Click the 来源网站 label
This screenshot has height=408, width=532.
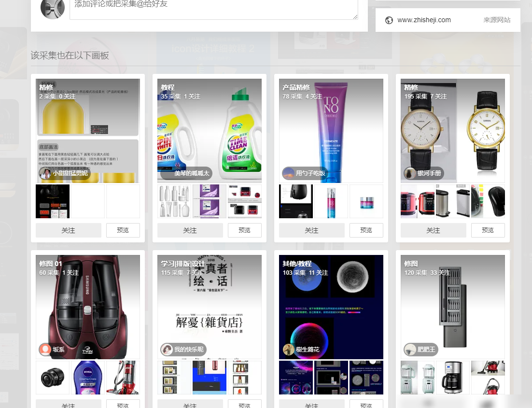click(497, 20)
